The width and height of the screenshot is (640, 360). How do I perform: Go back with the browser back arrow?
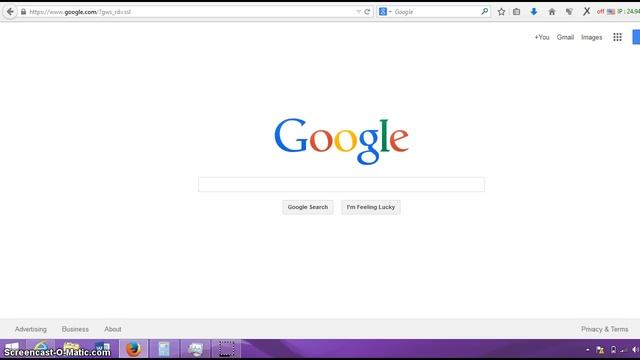click(10, 11)
